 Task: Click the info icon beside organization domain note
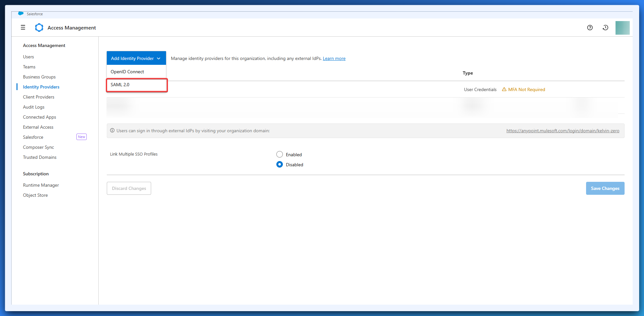tap(112, 131)
